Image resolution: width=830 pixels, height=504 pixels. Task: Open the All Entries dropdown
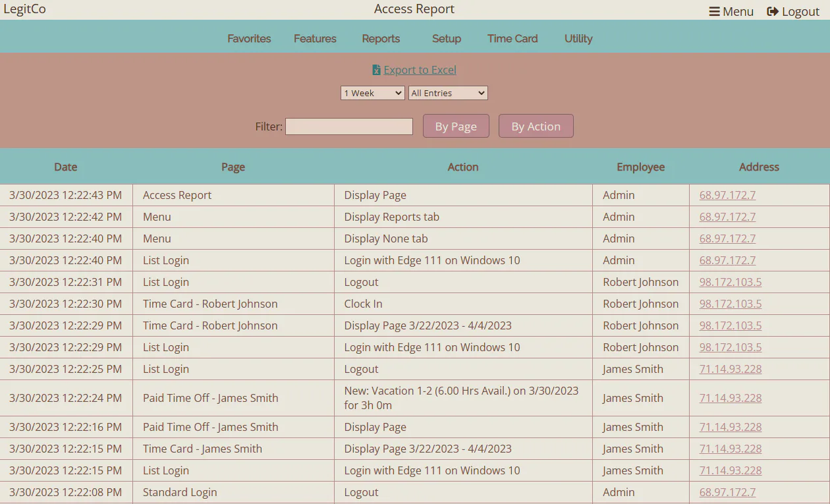[x=448, y=93]
